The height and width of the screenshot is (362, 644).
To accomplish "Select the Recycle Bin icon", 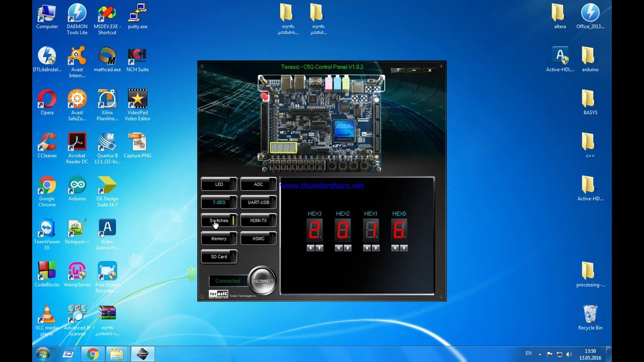I will click(x=590, y=318).
